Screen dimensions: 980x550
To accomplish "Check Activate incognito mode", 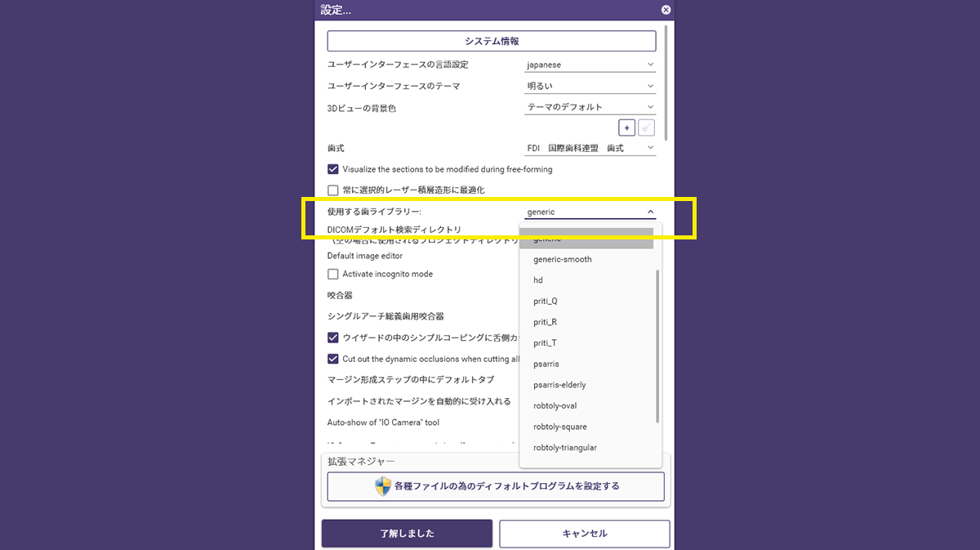I will click(333, 274).
